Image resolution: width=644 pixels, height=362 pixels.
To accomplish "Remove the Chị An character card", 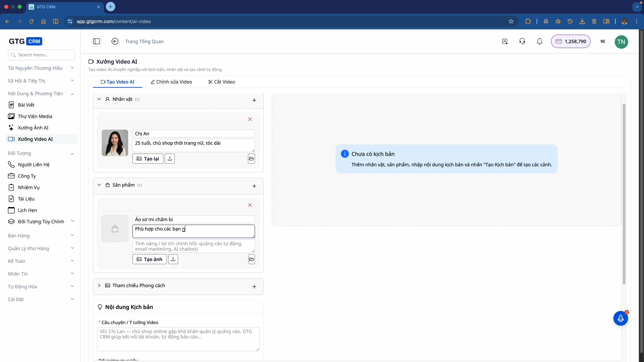I will coord(250,119).
